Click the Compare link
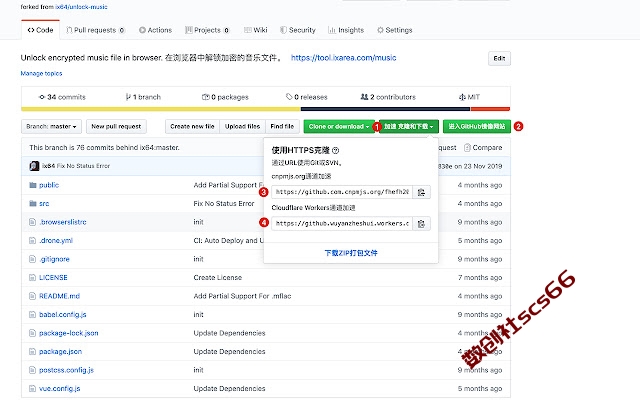Image resolution: width=640 pixels, height=400 pixels. 483,147
